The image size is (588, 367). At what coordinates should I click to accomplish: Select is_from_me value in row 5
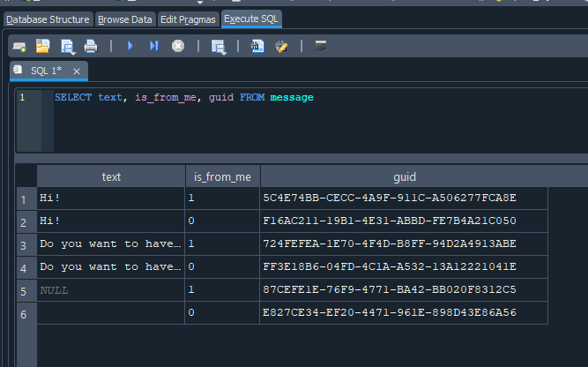coord(222,289)
